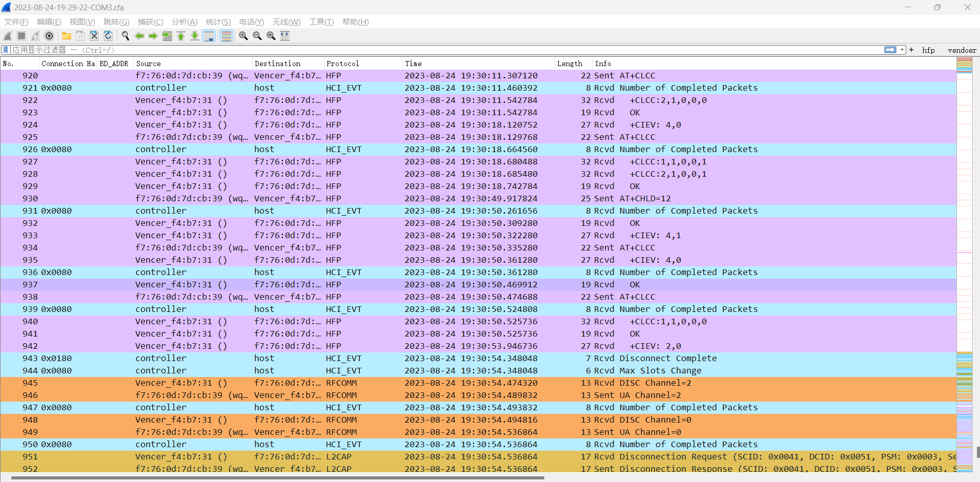
Task: Toggle packet list colorization
Action: (226, 36)
